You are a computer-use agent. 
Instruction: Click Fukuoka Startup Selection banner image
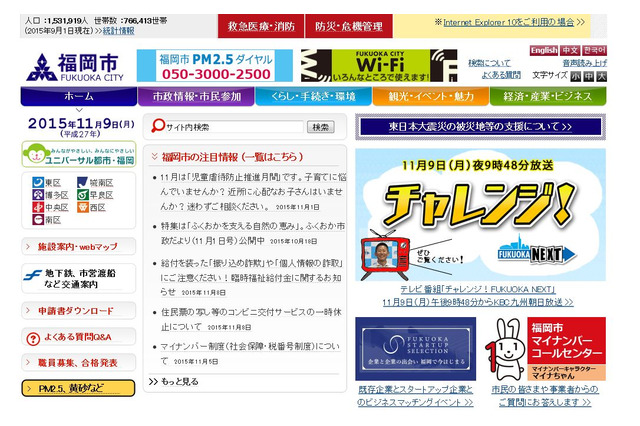416,349
